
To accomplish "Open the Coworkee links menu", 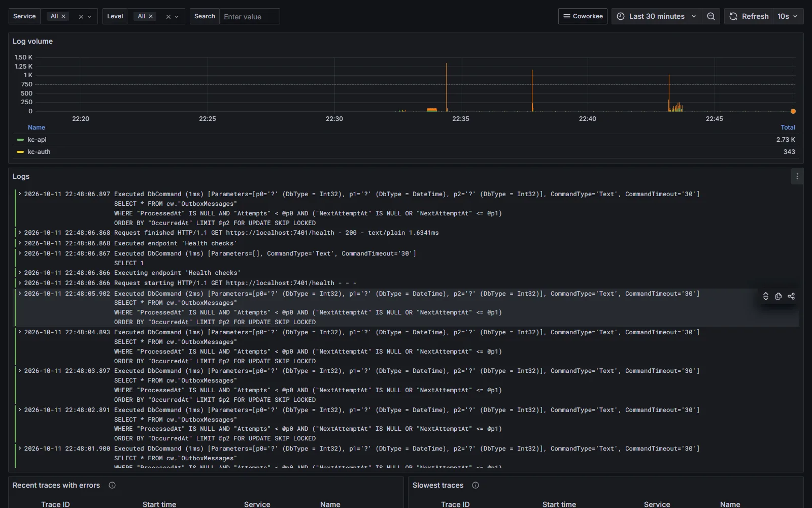I will point(583,16).
